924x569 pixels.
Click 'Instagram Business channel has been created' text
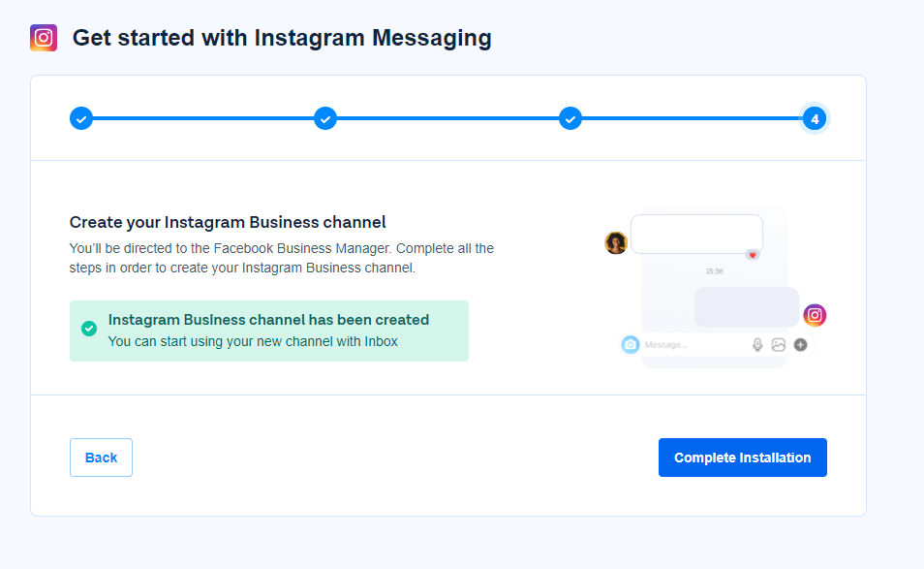[268, 320]
